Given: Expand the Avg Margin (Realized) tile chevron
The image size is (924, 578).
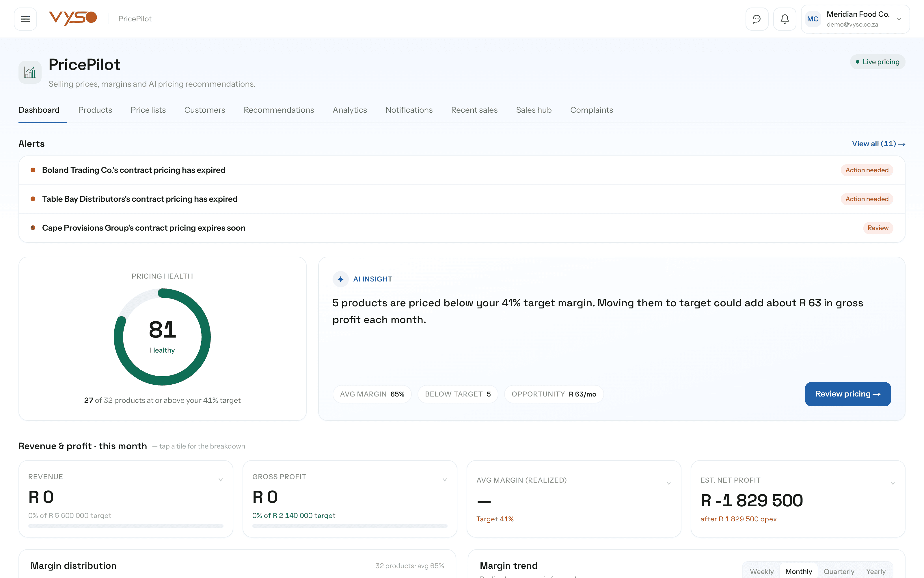Looking at the screenshot, I should coord(668,483).
